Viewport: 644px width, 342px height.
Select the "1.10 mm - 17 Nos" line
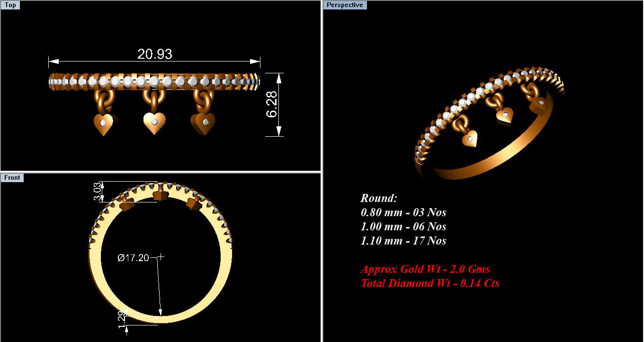(403, 241)
